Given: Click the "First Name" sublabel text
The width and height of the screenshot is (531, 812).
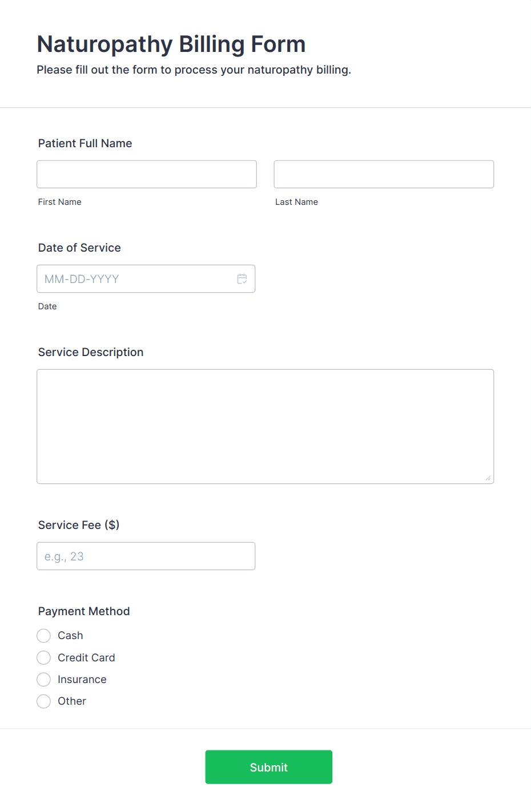Looking at the screenshot, I should [60, 202].
